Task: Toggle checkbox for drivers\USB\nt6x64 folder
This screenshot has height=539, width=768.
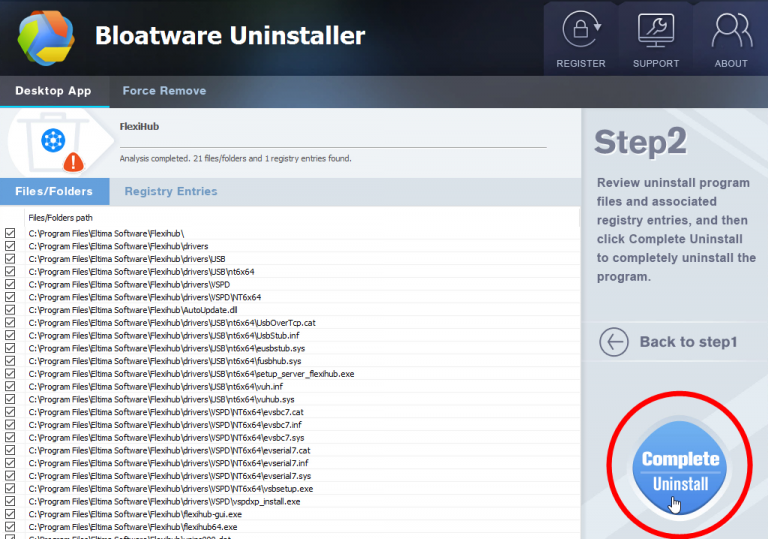Action: tap(10, 271)
